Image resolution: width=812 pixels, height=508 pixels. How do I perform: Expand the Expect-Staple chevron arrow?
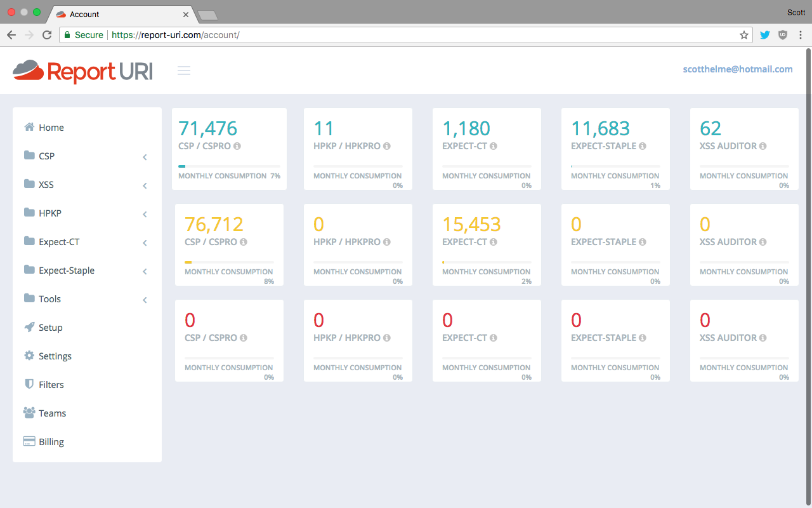coord(145,271)
